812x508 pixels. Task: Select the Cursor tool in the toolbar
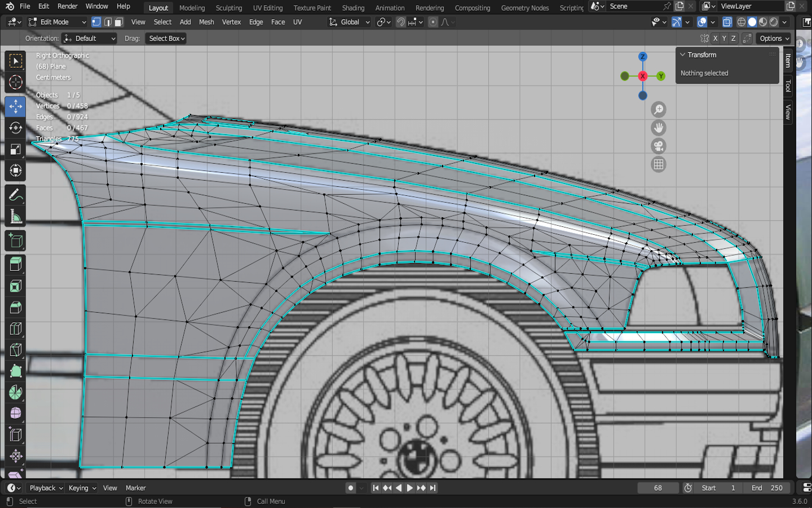(x=16, y=82)
